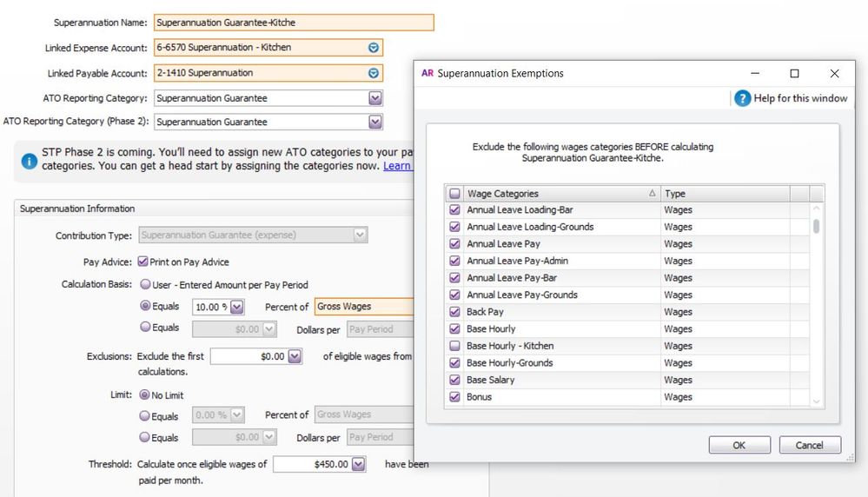Click the AR logo in dialog title bar

(427, 74)
